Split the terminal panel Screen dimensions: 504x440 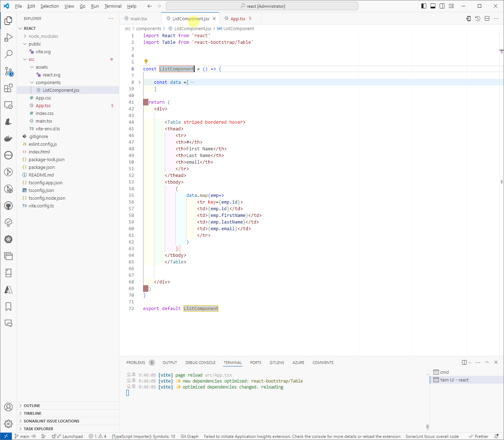[x=464, y=363]
